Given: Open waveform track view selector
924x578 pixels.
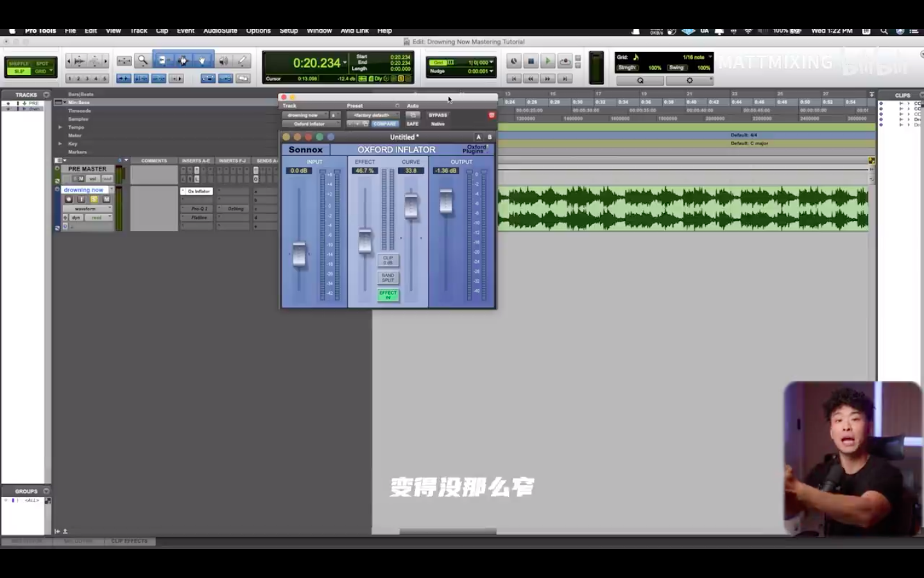Looking at the screenshot, I should (86, 209).
